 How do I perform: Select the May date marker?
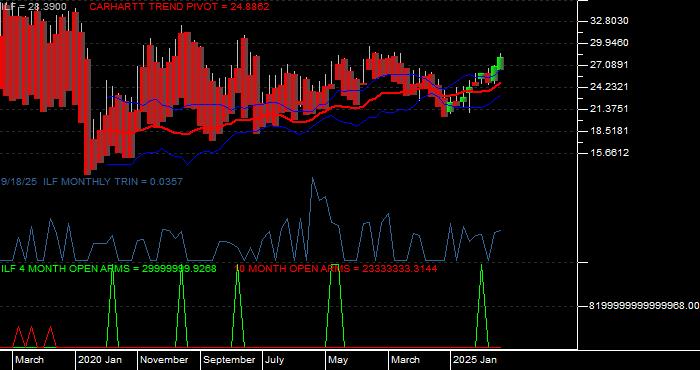point(338,360)
